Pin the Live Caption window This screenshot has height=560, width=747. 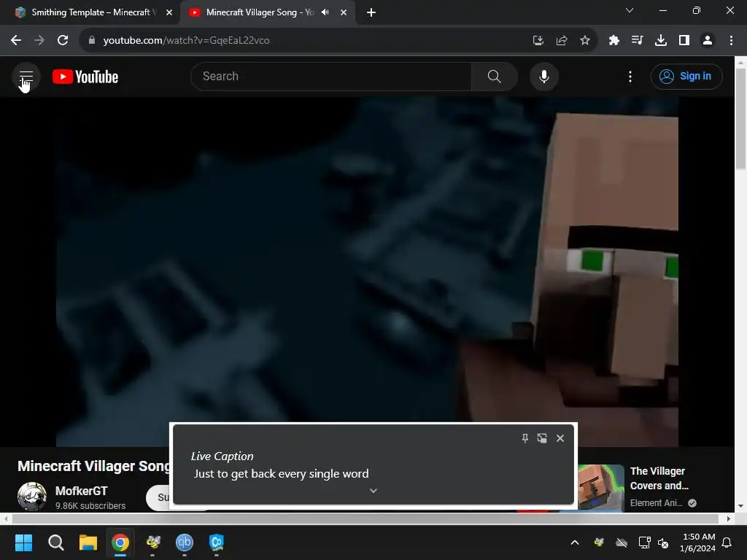(x=525, y=438)
